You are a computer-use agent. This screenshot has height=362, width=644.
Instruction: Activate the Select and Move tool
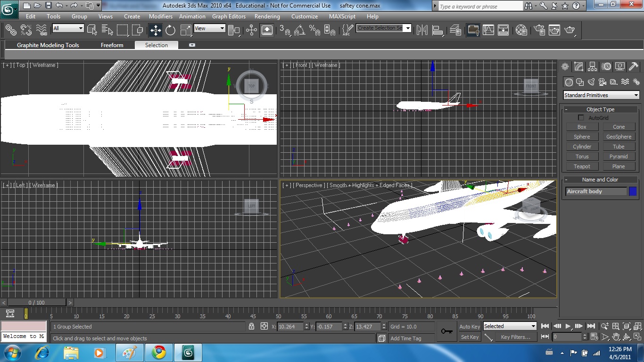click(x=155, y=30)
